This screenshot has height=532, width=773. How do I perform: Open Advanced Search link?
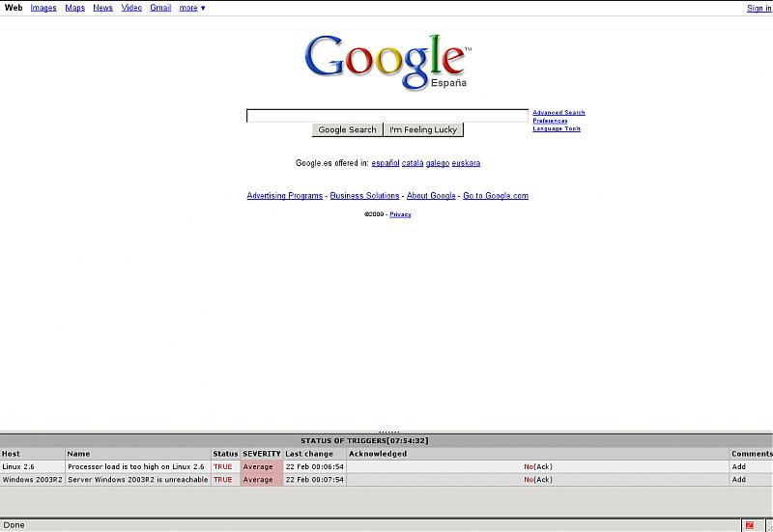pos(558,113)
